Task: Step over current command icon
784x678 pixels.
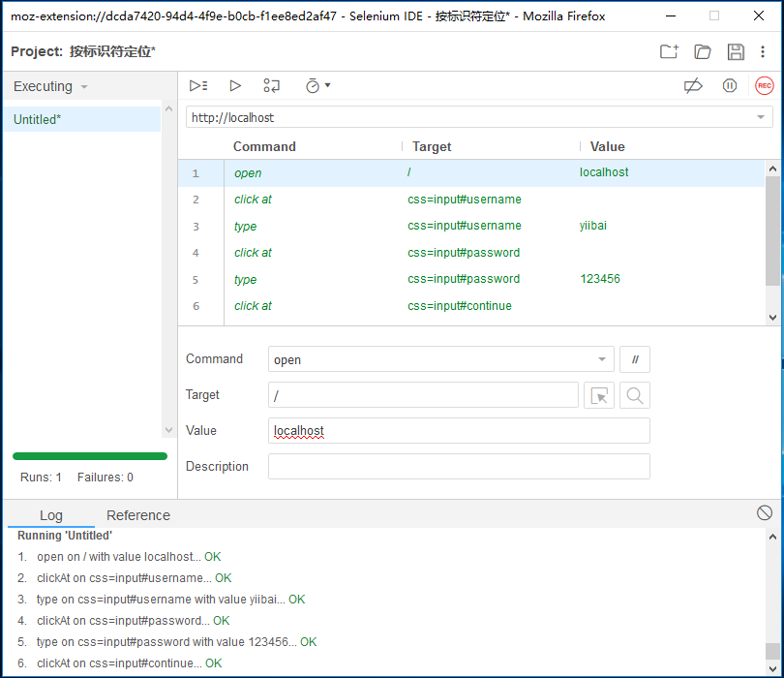Action: pos(272,85)
